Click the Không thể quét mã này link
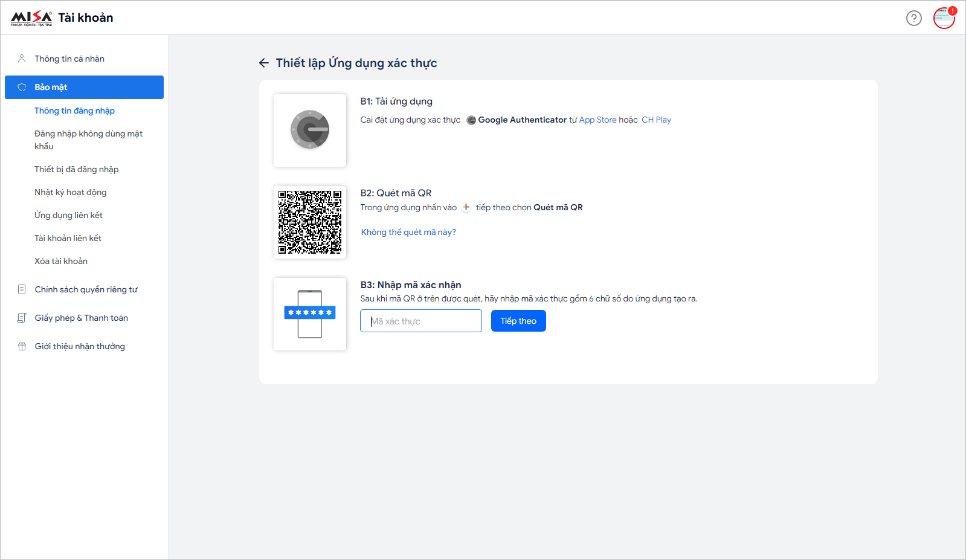 click(x=408, y=232)
